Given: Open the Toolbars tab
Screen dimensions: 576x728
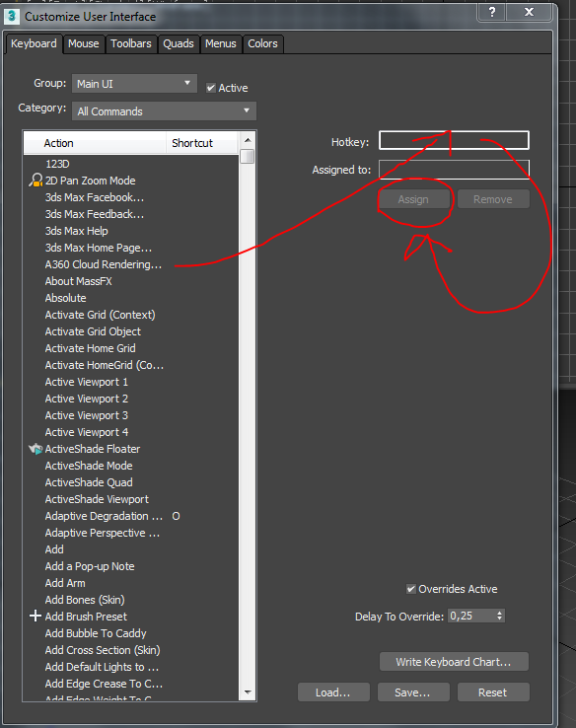Looking at the screenshot, I should 131,43.
